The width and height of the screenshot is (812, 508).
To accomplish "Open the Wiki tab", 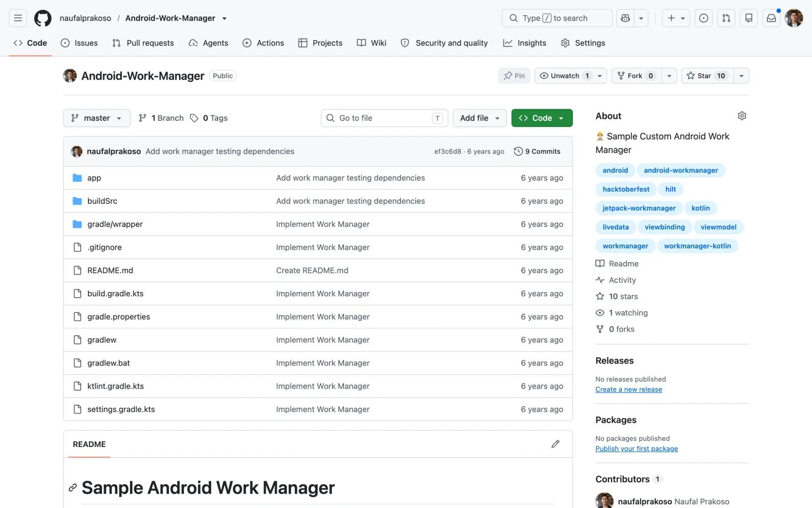I will click(371, 43).
